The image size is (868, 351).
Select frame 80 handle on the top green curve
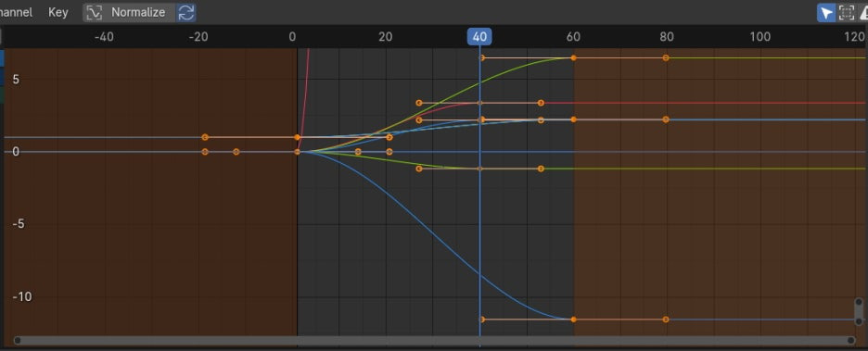click(666, 57)
